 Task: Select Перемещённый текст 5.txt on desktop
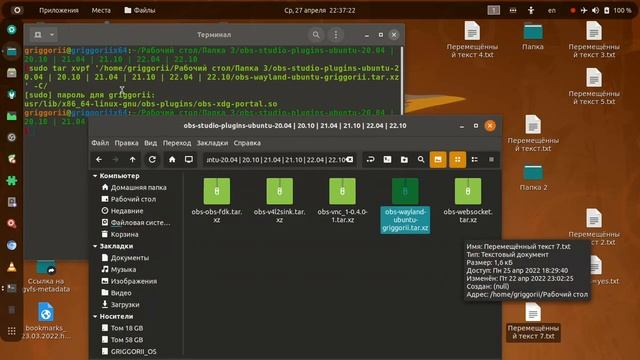click(594, 87)
